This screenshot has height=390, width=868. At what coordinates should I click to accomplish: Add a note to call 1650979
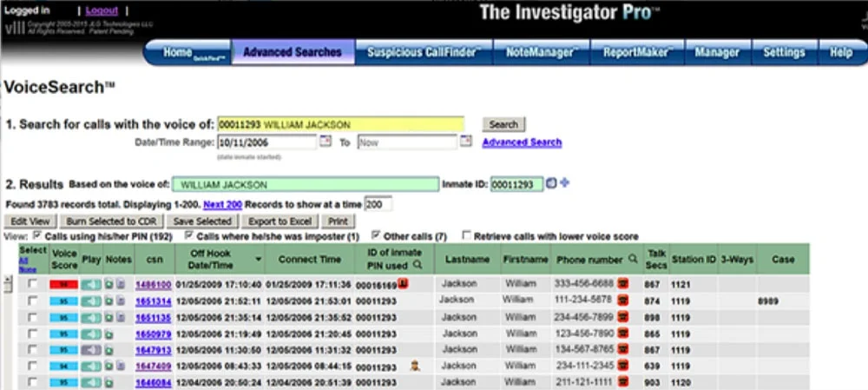109,334
